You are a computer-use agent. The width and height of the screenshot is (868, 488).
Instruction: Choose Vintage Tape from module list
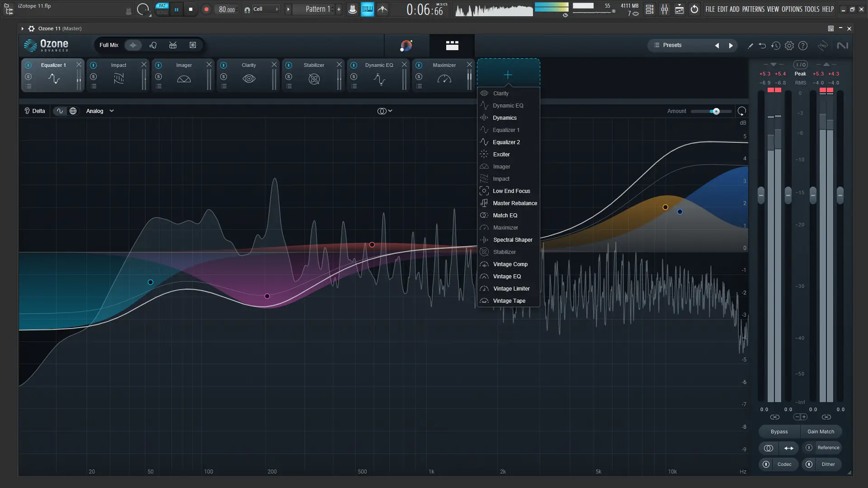pyautogui.click(x=509, y=301)
